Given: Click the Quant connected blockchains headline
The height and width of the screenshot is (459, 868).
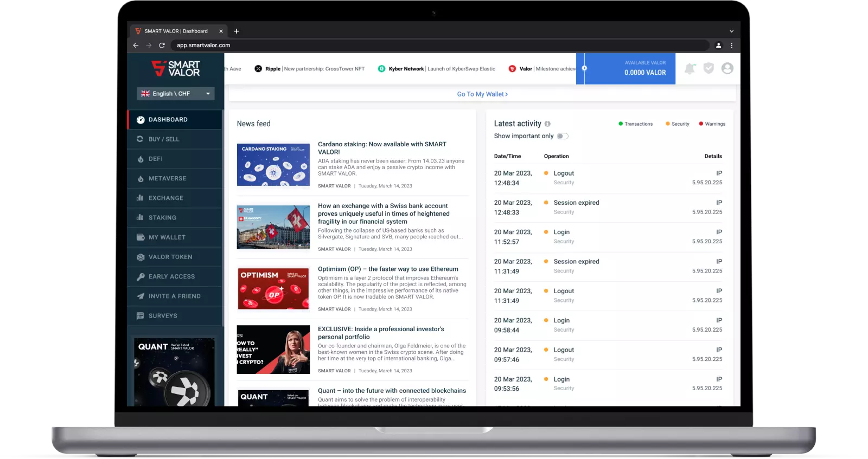Looking at the screenshot, I should point(392,391).
